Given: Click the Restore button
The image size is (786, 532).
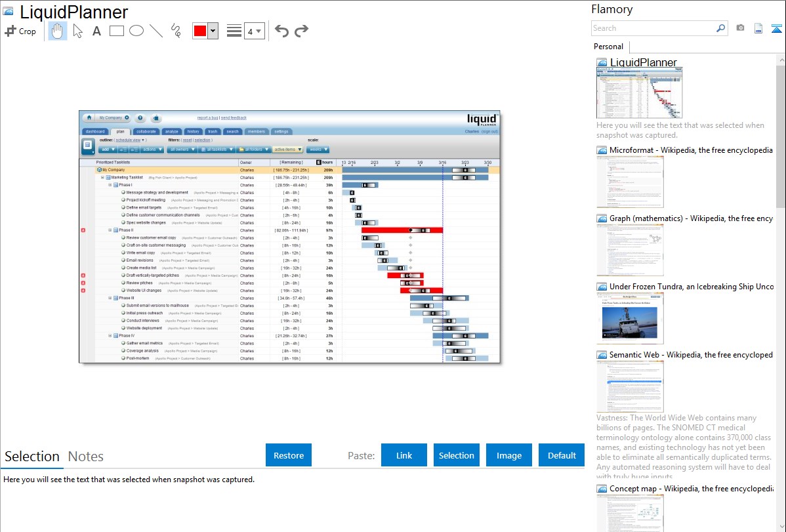Looking at the screenshot, I should (289, 455).
